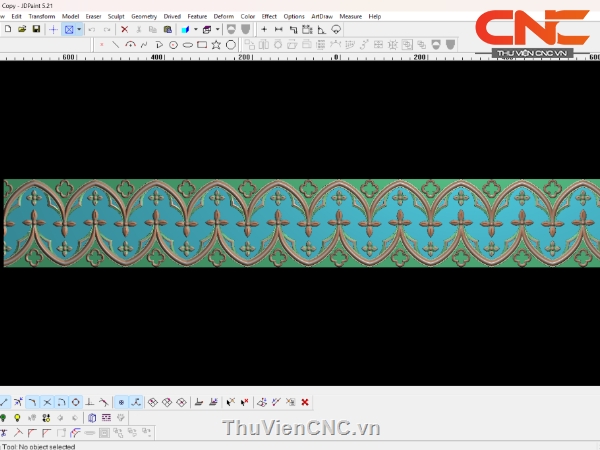Select the straight line drawing tool
Viewport: 600px width, 450px height.
(x=116, y=45)
